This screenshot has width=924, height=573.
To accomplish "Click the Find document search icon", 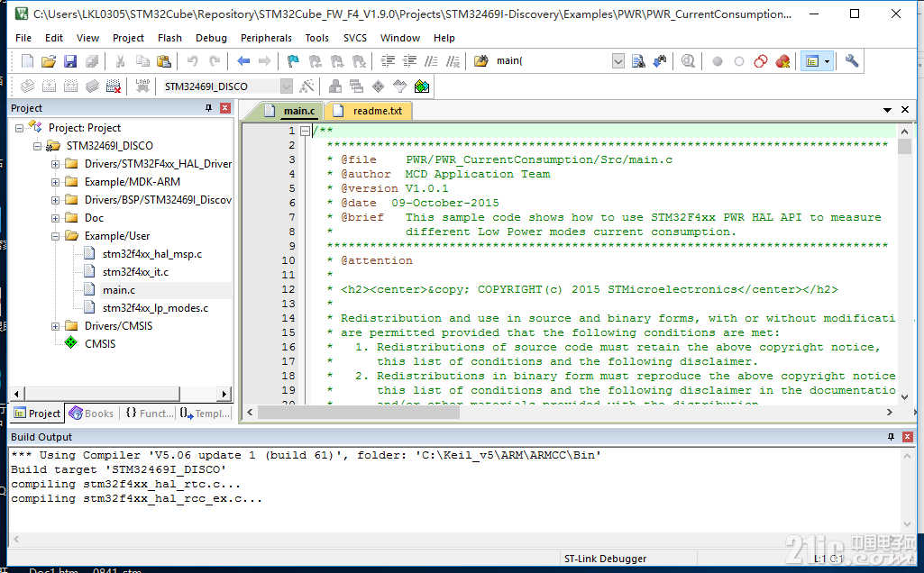I will pos(638,61).
